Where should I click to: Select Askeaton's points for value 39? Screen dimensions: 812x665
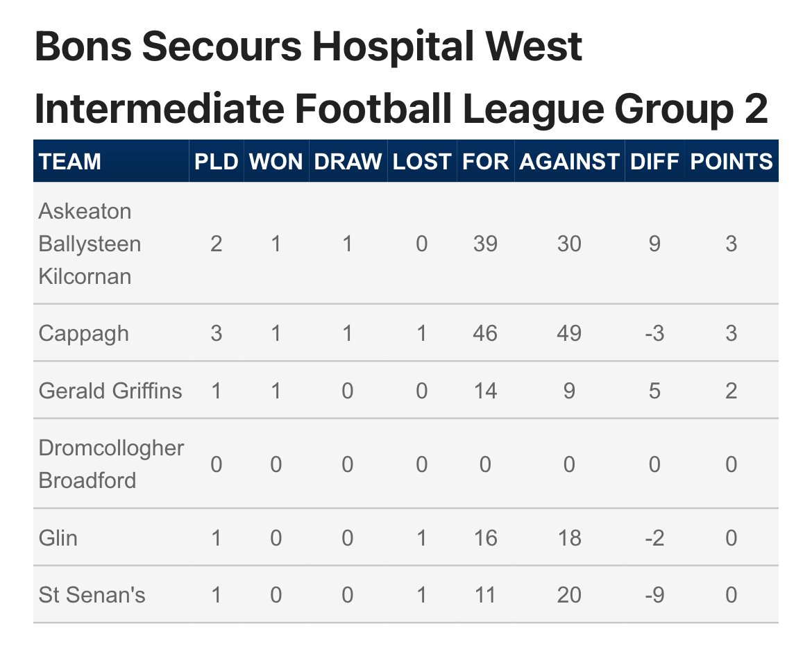coord(485,244)
